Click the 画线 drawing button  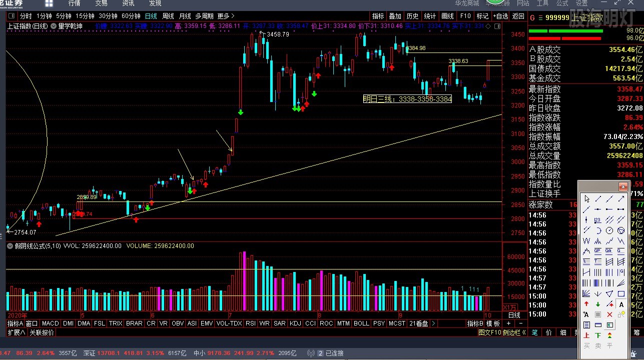click(448, 16)
